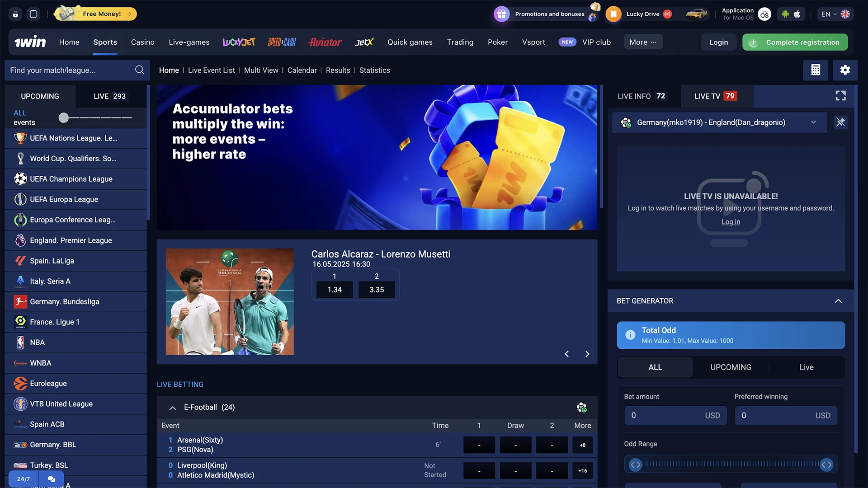
Task: Click the Mac OS application icon
Action: tap(764, 14)
